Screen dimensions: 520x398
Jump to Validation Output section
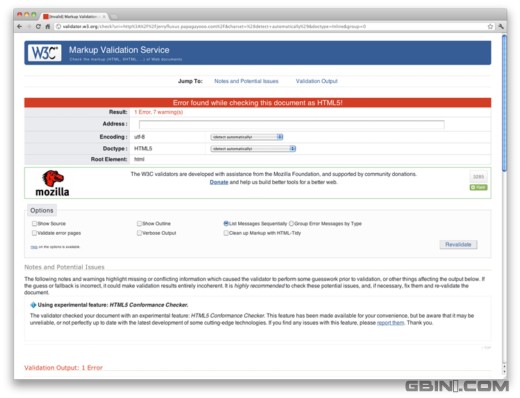(x=317, y=81)
